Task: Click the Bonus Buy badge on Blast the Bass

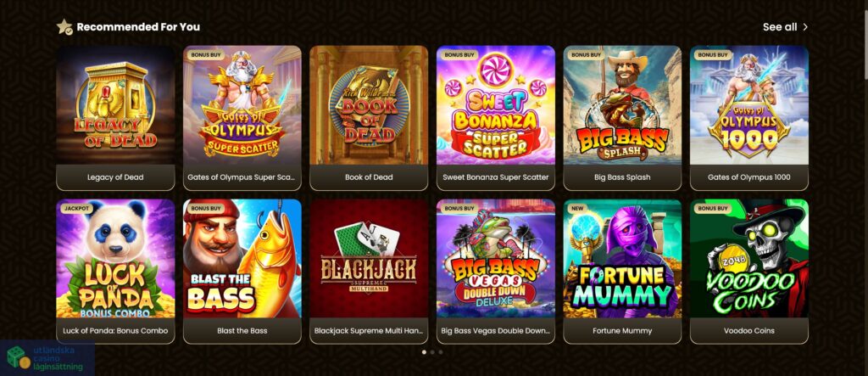Action: click(205, 209)
